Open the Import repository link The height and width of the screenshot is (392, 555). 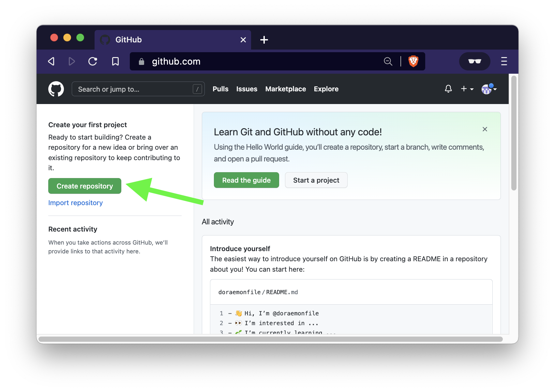tap(75, 203)
